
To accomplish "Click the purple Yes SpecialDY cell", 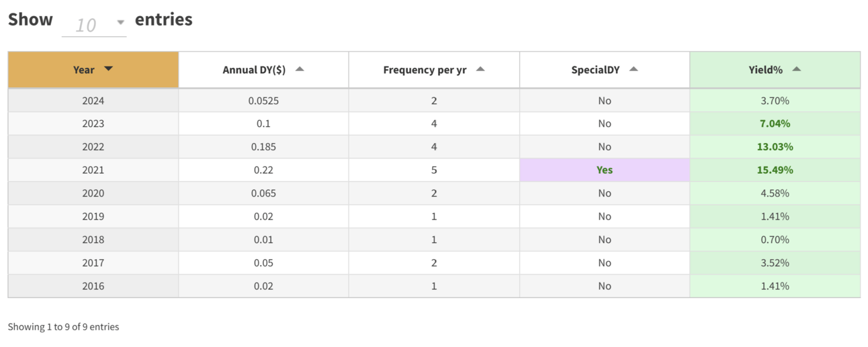I will coord(604,170).
